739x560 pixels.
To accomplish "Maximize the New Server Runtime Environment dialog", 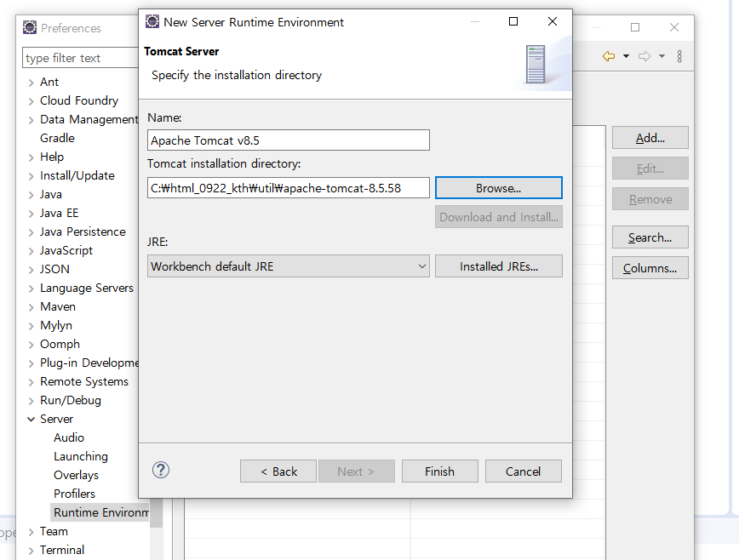I will (x=513, y=21).
